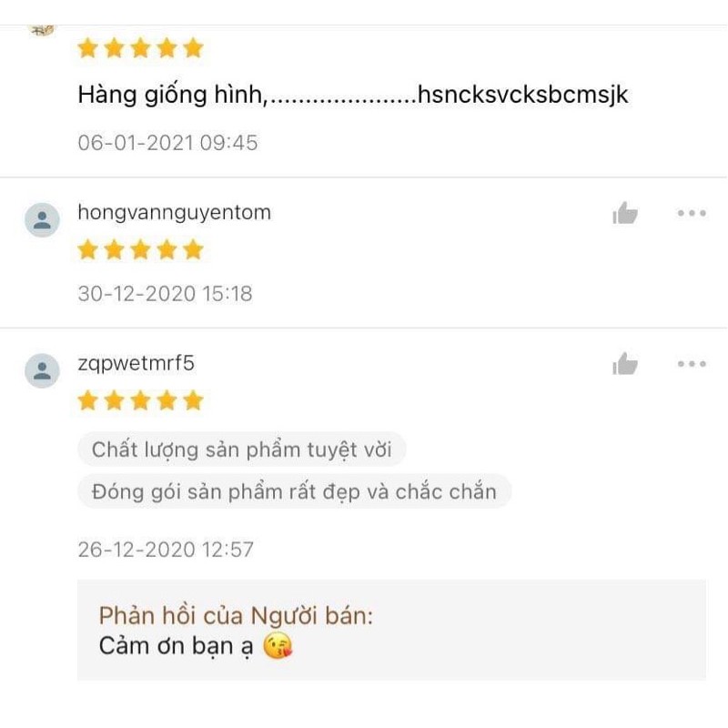This screenshot has width=728, height=728.
Task: Tap the star rating under hongvannguyentom
Action: coord(141,249)
